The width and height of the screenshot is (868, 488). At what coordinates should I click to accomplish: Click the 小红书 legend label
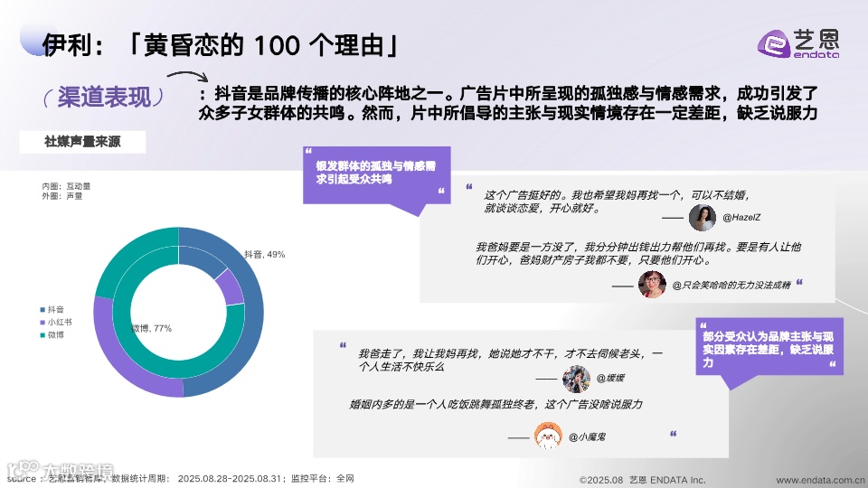click(60, 322)
